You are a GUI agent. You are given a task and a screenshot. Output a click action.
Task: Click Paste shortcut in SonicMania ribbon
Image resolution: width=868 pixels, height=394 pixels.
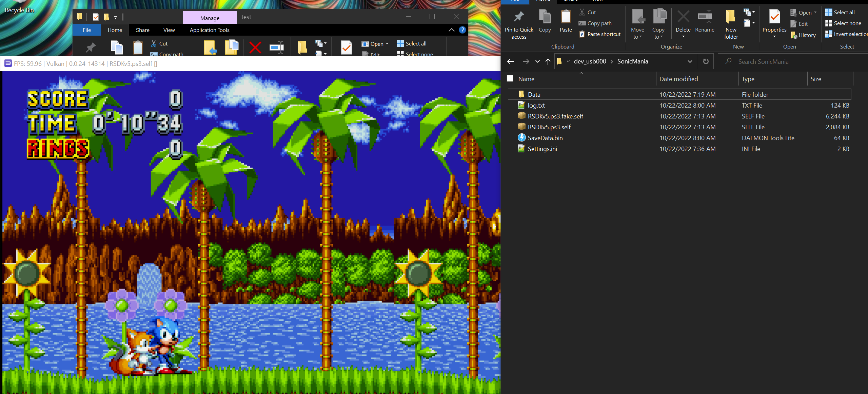[599, 34]
